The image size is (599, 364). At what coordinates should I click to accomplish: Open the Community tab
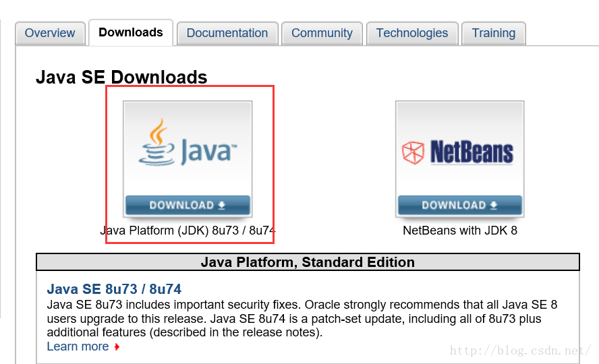[322, 33]
